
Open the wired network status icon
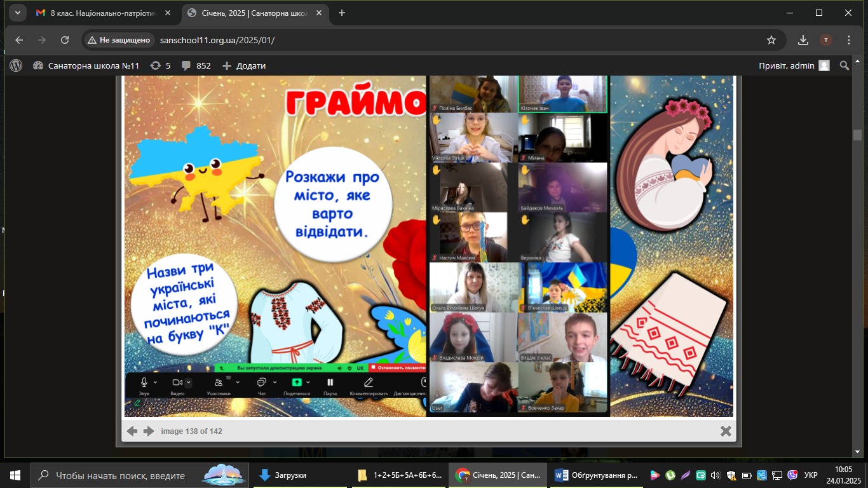776,475
